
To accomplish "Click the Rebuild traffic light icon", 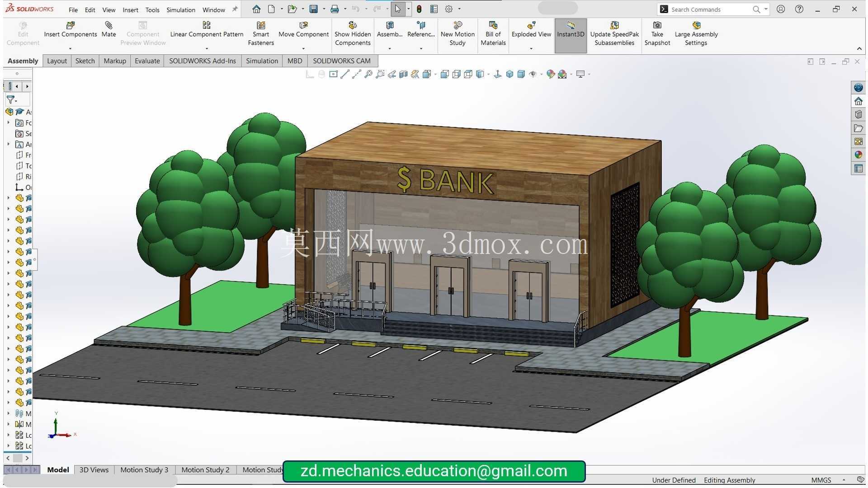I will (x=419, y=9).
